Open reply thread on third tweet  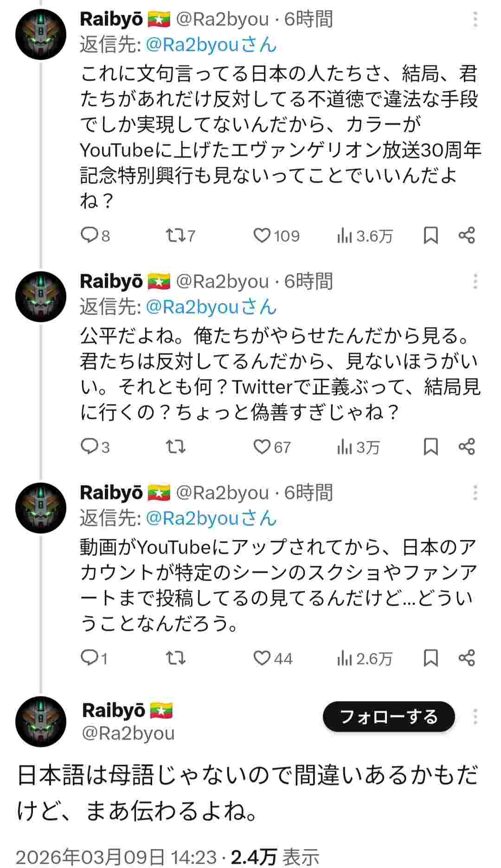[x=88, y=658]
